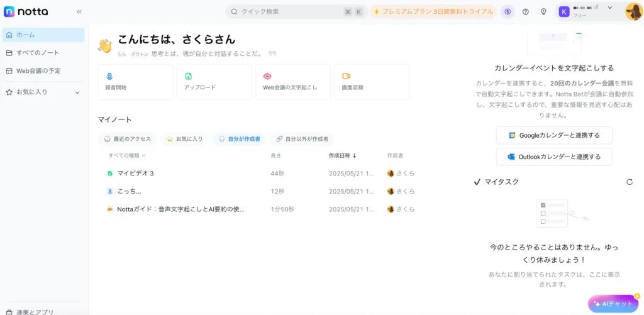Click the 作成者 column header
The image size is (644, 315).
(395, 156)
